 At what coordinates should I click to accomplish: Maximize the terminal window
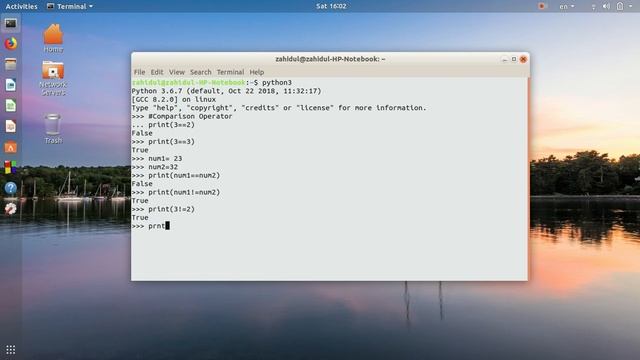coord(514,59)
